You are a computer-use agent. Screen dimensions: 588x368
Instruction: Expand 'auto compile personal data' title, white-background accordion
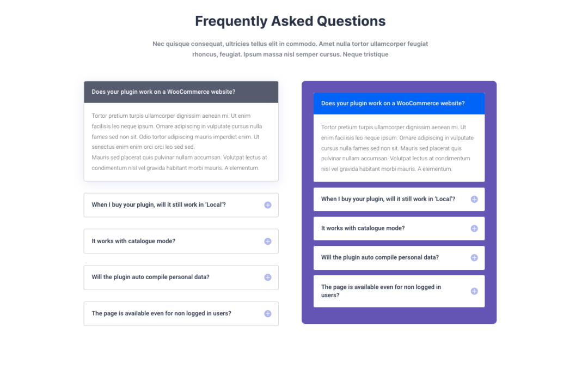click(150, 277)
